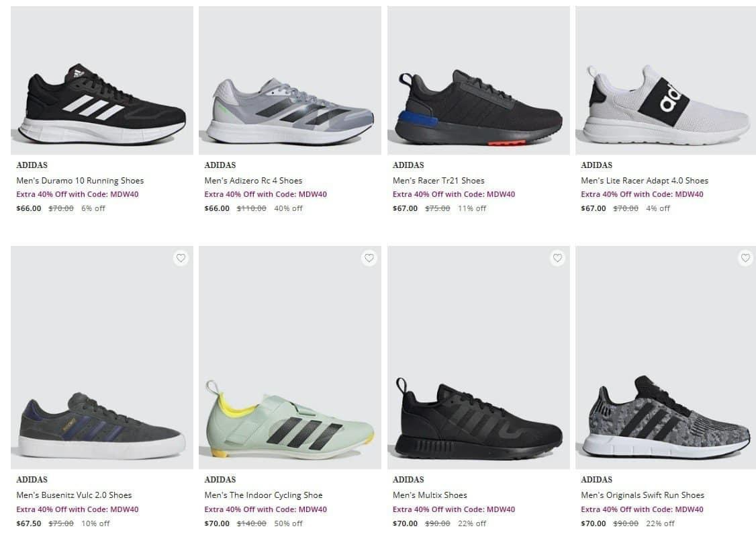
Task: Click Men's The Indoor Cycling Shoe title
Action: tap(263, 495)
